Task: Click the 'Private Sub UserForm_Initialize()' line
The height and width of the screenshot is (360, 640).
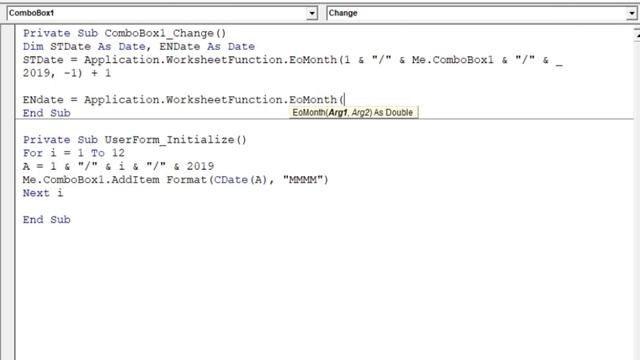Action: click(135, 140)
